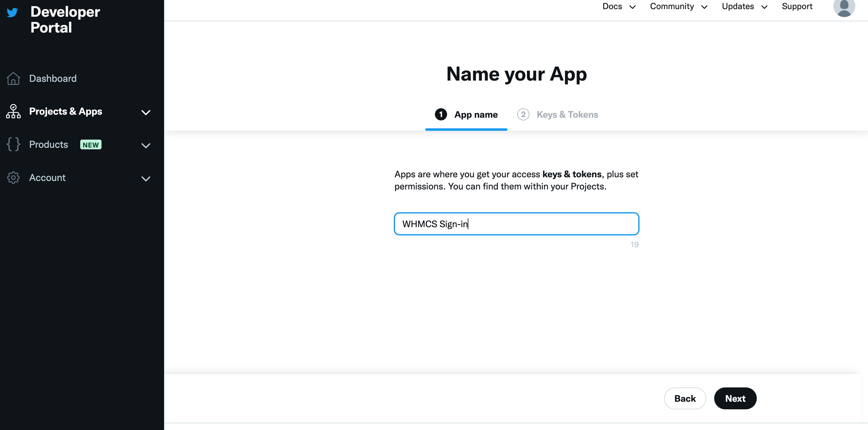The width and height of the screenshot is (868, 430).
Task: Click the 'Name your App' heading
Action: (516, 74)
